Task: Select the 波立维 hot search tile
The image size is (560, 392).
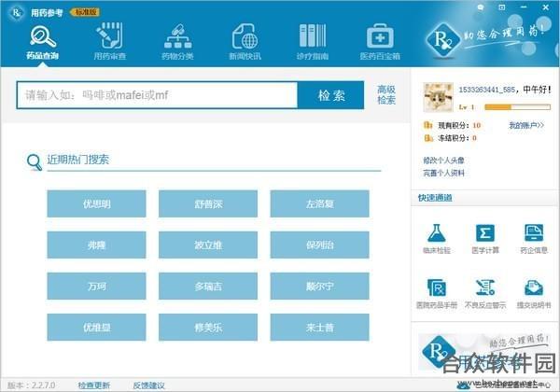Action: click(208, 245)
